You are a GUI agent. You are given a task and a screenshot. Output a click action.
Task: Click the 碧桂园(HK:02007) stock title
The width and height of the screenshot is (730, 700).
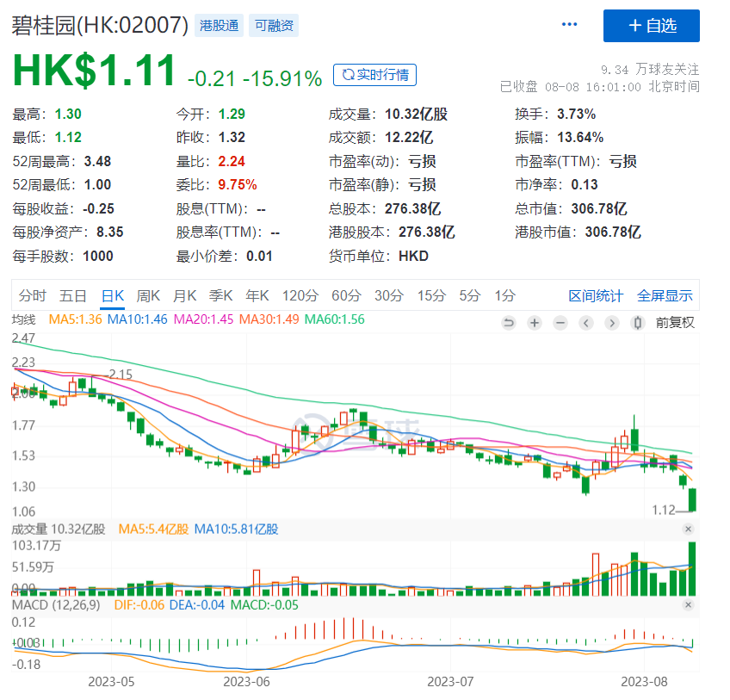click(x=100, y=25)
